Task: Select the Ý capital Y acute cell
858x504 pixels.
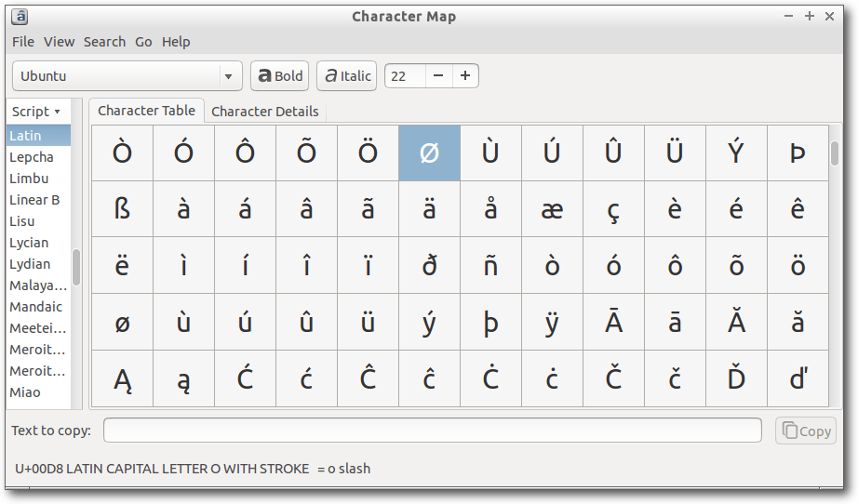Action: [736, 153]
